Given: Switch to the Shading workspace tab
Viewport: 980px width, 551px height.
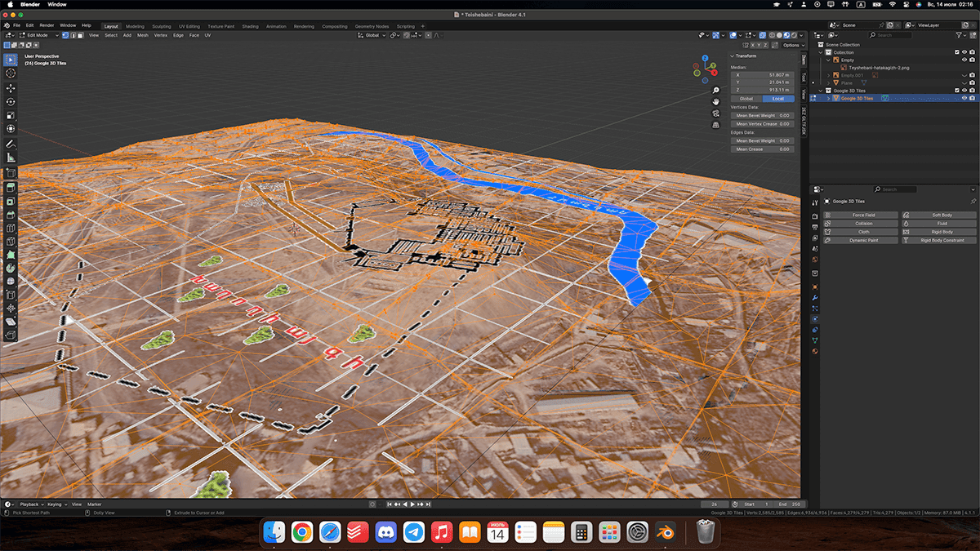Looking at the screenshot, I should [x=250, y=26].
